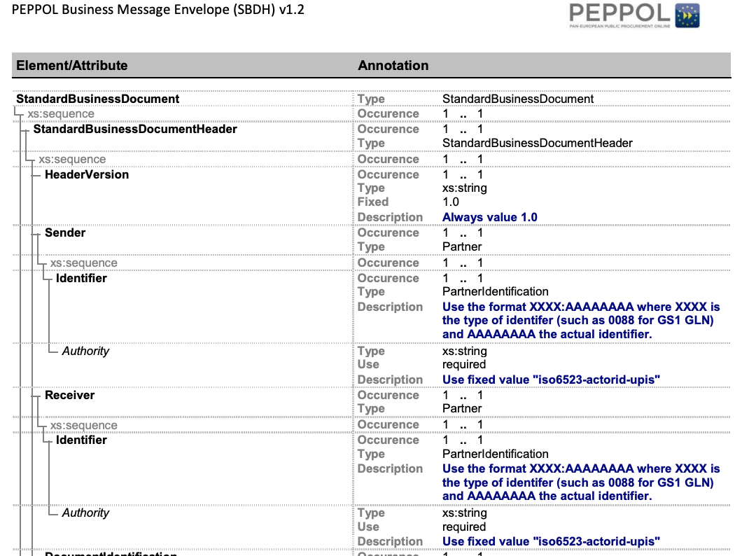756x556 pixels.
Task: Click the Annotation column header
Action: [x=393, y=66]
